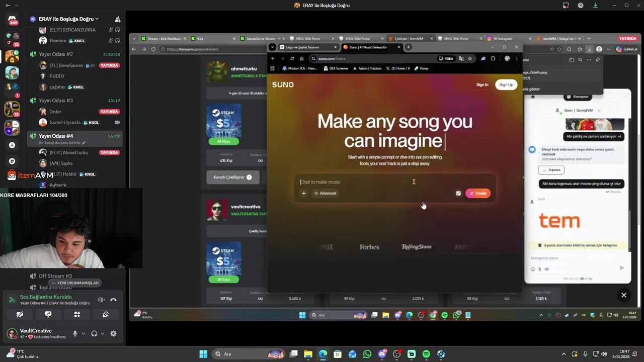Viewport: 644px width, 362px height.
Task: Watch AhmetTurku's stream via YAYINDA badge
Action: [109, 152]
